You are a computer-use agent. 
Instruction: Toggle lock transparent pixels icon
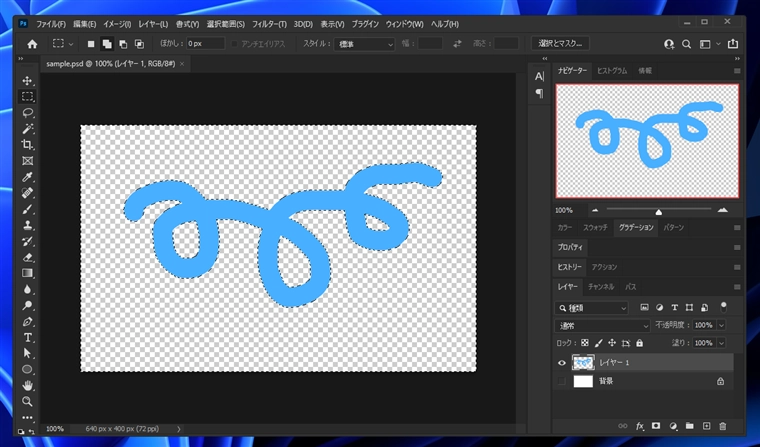point(585,343)
